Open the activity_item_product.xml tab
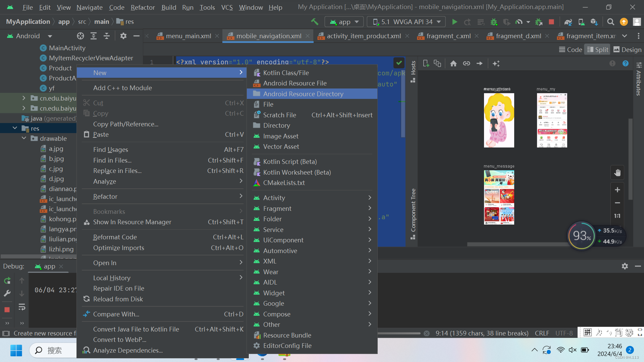This screenshot has height=362, width=644. click(364, 36)
